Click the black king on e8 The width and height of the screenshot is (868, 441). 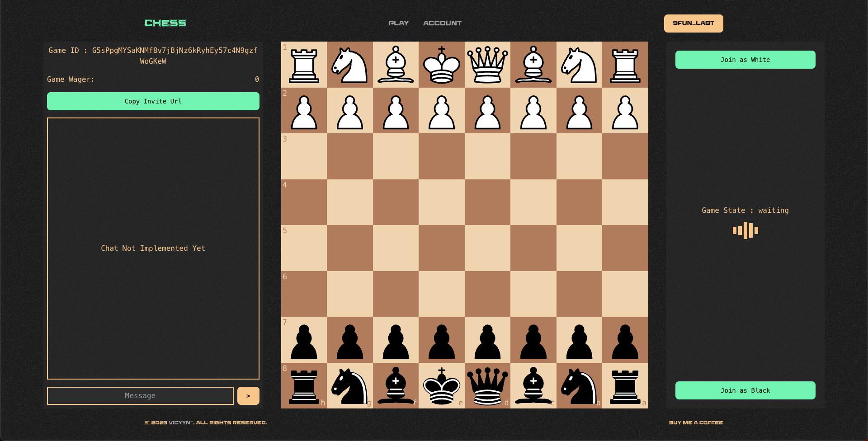point(442,386)
